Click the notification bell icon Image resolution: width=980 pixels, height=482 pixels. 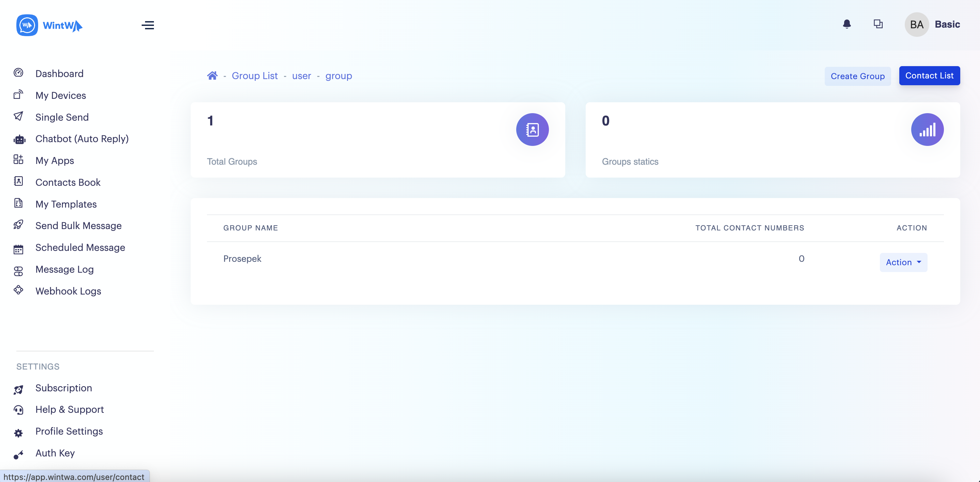[x=847, y=24]
